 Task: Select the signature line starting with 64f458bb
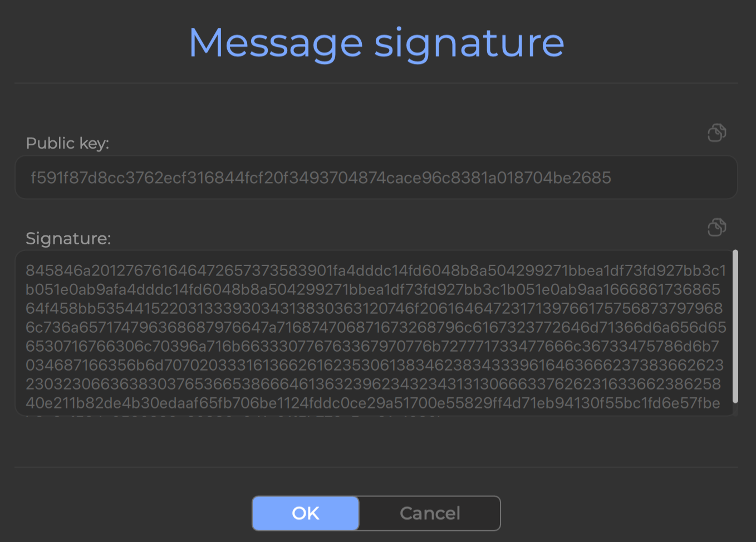pos(374,308)
